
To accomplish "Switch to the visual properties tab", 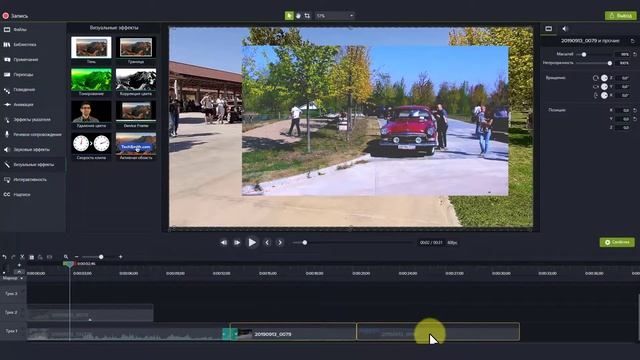I will pos(549,29).
